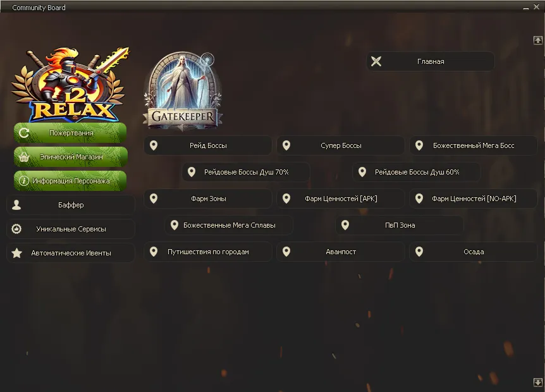Click the Gatekeeper emblem image
This screenshot has width=545, height=392.
point(183,91)
